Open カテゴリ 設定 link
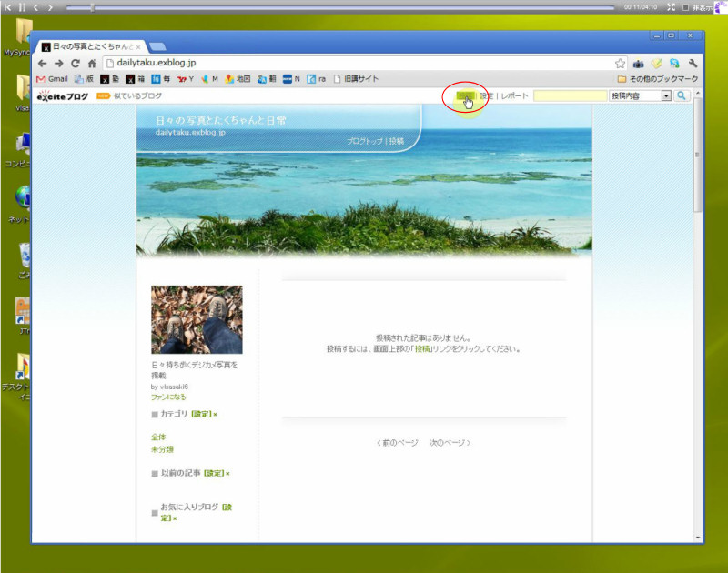 click(x=201, y=414)
